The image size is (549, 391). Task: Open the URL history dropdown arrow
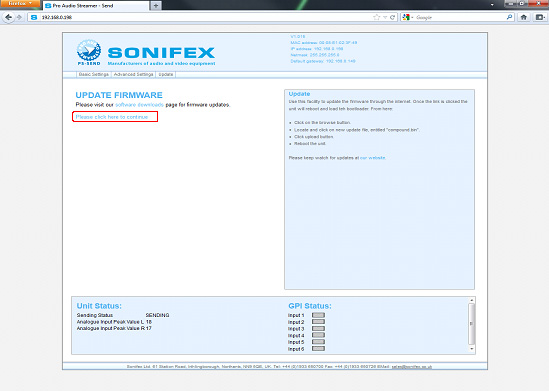pyautogui.click(x=385, y=17)
